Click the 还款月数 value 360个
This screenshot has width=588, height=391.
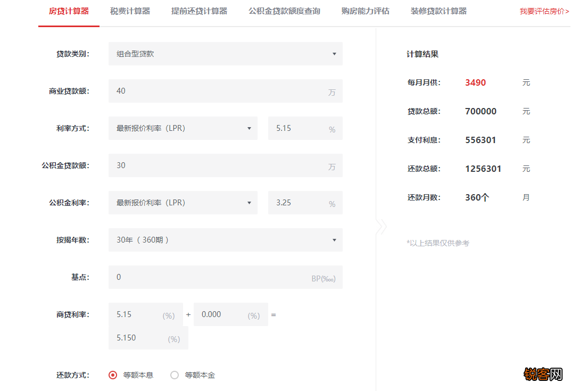pos(477,197)
